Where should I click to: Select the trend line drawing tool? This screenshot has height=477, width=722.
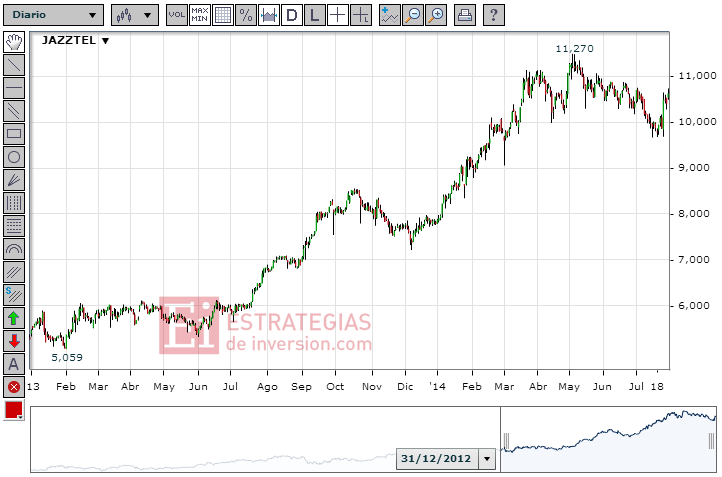click(x=14, y=65)
